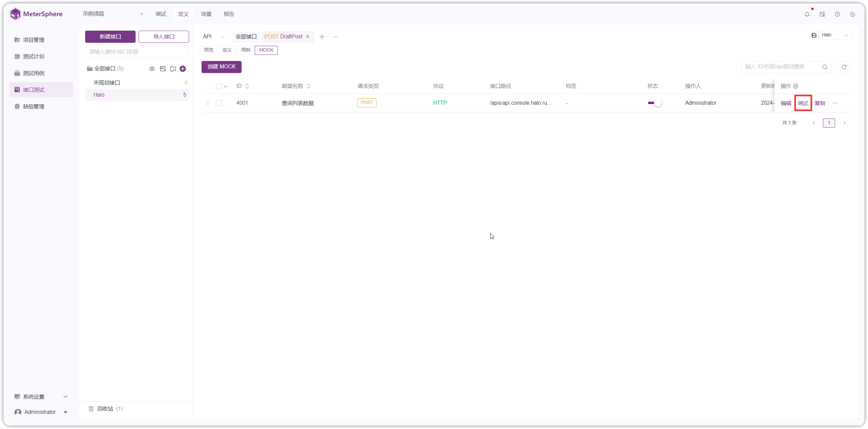Viewport: 868px width, 429px height.
Task: Click 编辑 for row 4001
Action: 786,103
